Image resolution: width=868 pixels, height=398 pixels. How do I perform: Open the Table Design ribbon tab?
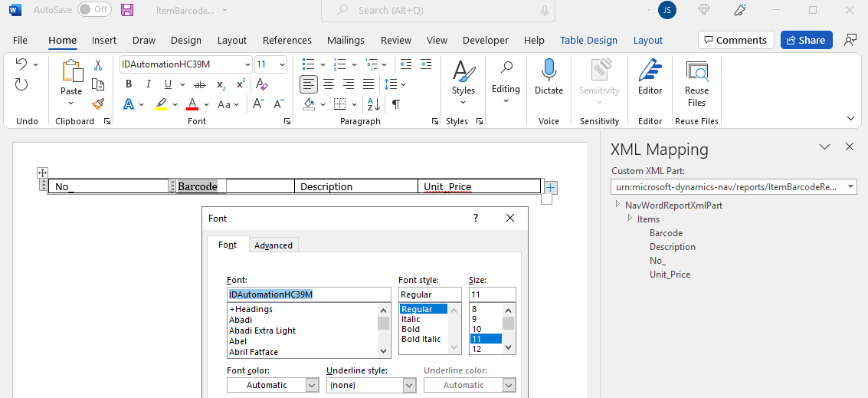click(x=588, y=40)
